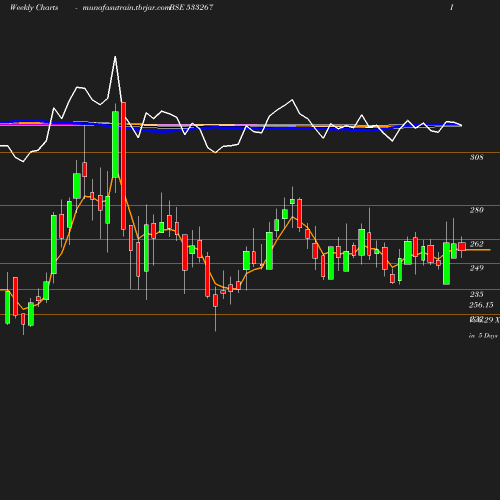Click the 249 price level label
Image resolution: width=500 pixels, height=500 pixels.
coord(476,268)
